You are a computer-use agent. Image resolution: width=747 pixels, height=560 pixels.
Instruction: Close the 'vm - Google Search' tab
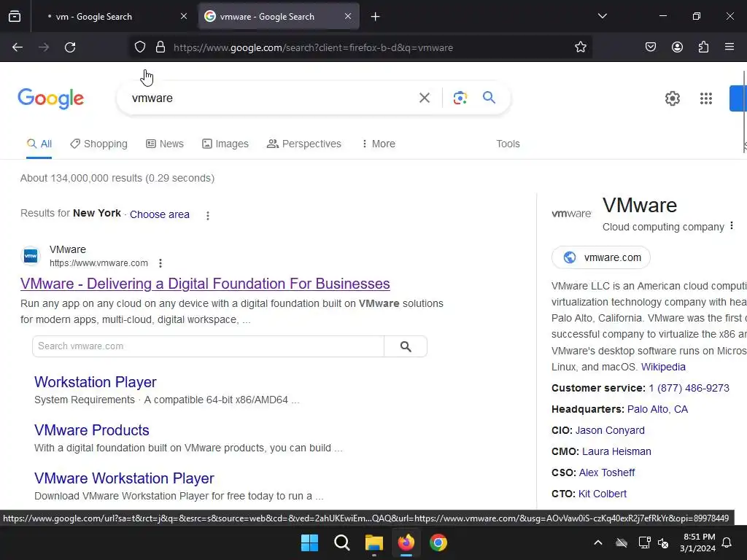point(184,16)
